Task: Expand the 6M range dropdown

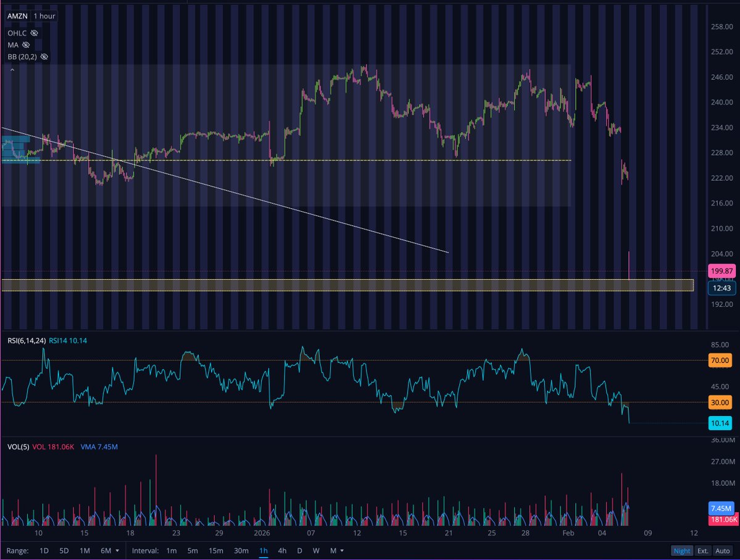Action: [118, 550]
